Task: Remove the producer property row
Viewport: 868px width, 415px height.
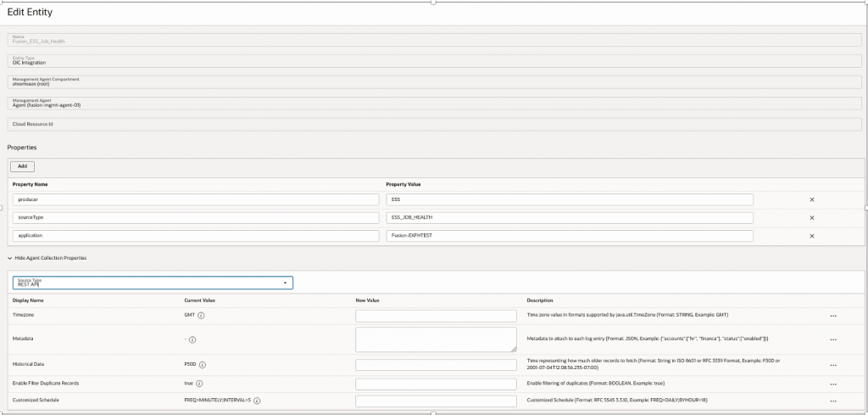Action: coord(811,199)
